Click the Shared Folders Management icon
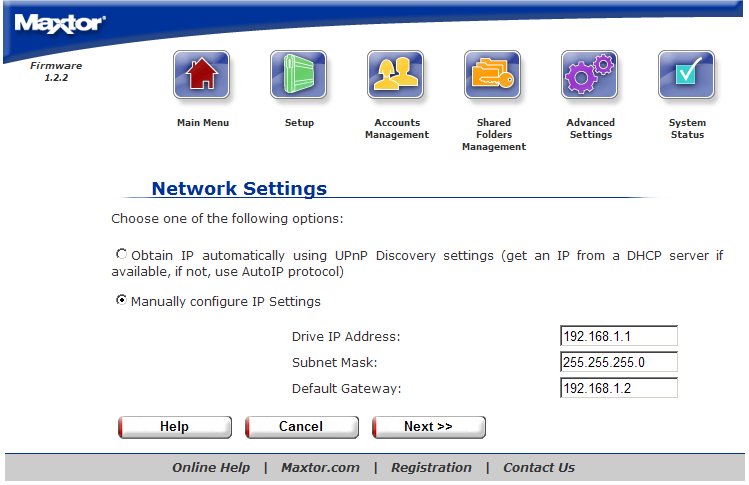 493,75
